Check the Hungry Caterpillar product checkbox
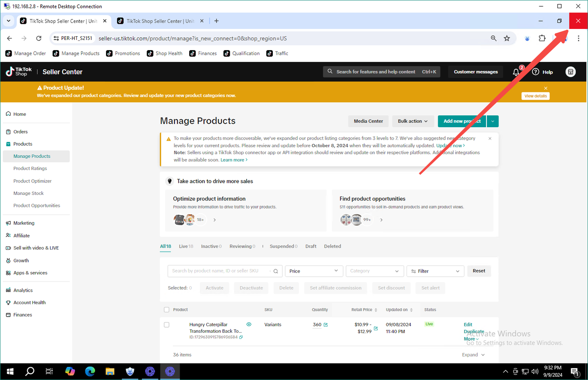 (x=167, y=325)
